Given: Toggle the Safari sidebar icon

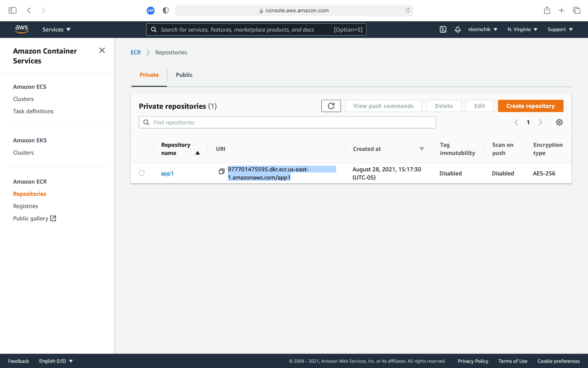Looking at the screenshot, I should point(12,11).
